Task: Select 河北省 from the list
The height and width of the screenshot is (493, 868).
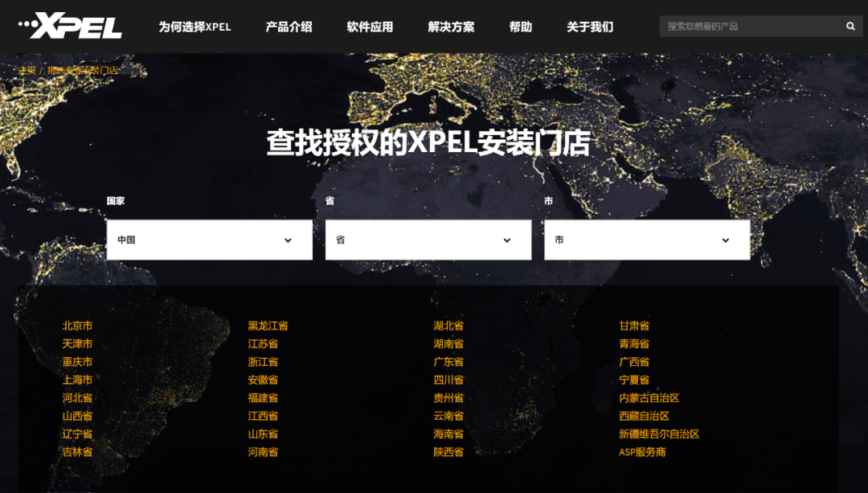Action: coord(77,398)
